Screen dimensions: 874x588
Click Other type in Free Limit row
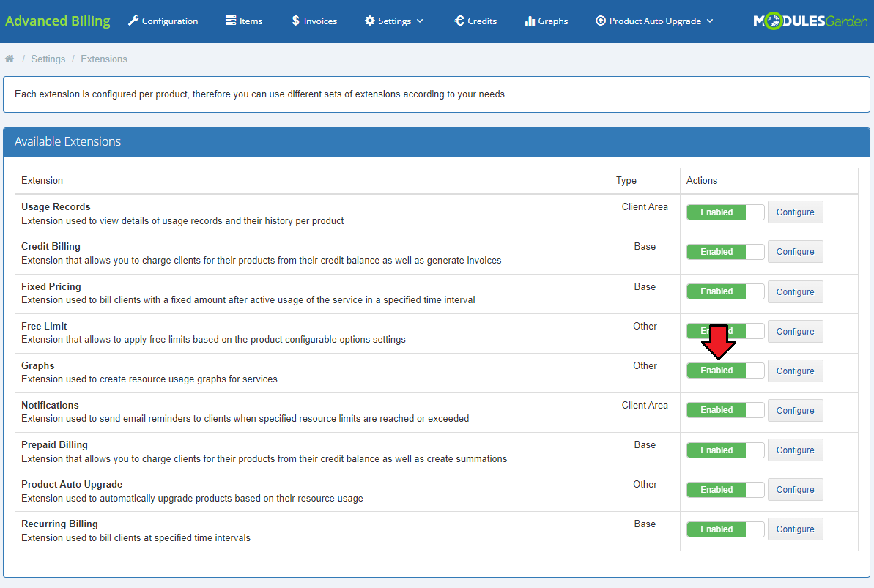click(x=645, y=326)
